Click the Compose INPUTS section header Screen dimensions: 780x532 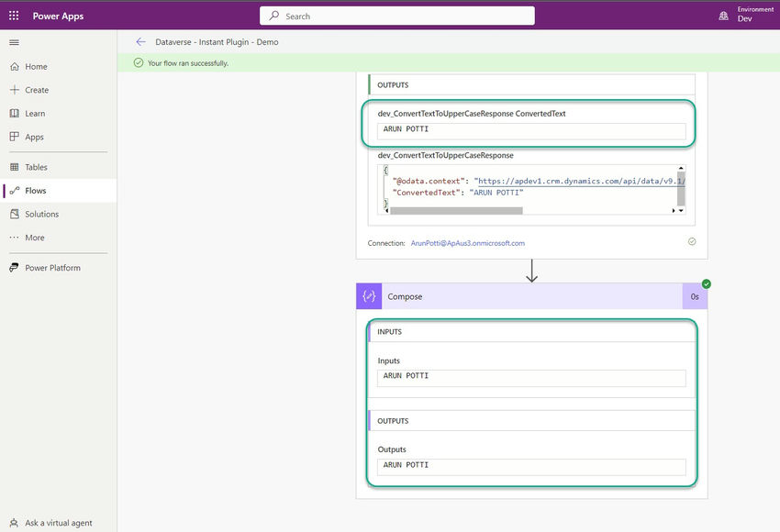tap(531, 332)
